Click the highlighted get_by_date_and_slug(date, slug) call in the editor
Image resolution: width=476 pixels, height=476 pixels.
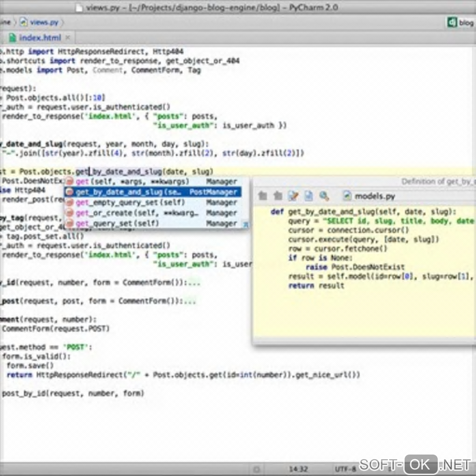pyautogui.click(x=144, y=172)
